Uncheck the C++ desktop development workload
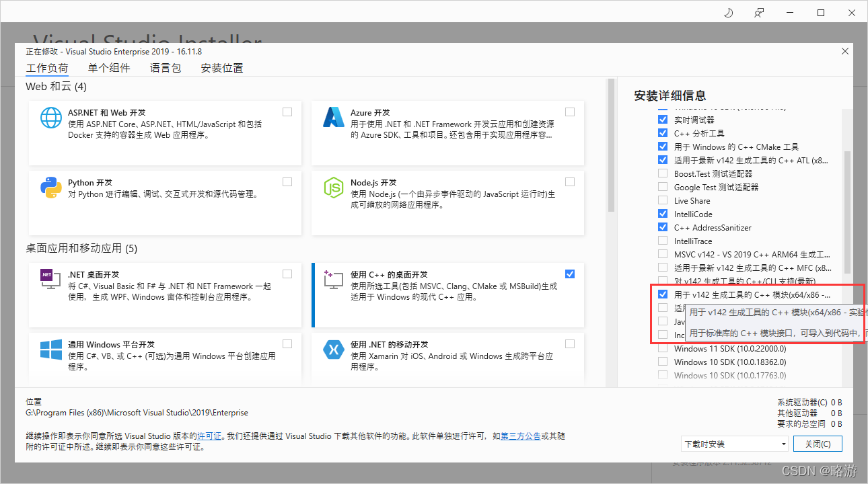Viewport: 868px width, 484px height. coord(570,274)
